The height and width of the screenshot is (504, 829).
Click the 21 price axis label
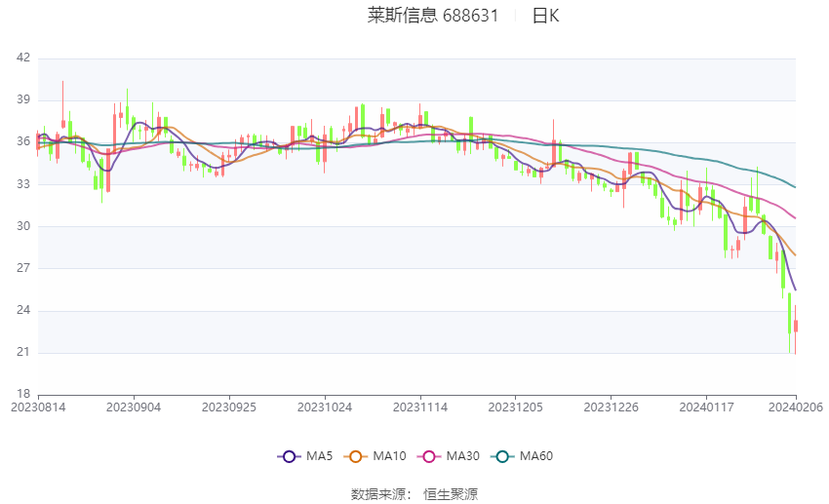[x=23, y=352]
